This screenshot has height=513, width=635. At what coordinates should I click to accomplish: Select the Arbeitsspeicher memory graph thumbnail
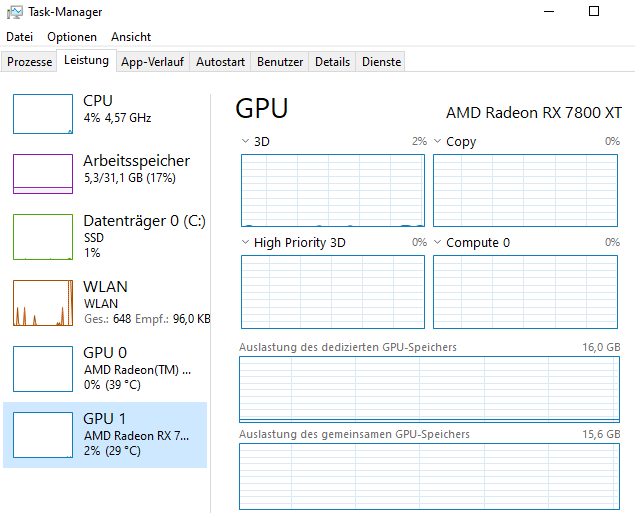[x=43, y=173]
